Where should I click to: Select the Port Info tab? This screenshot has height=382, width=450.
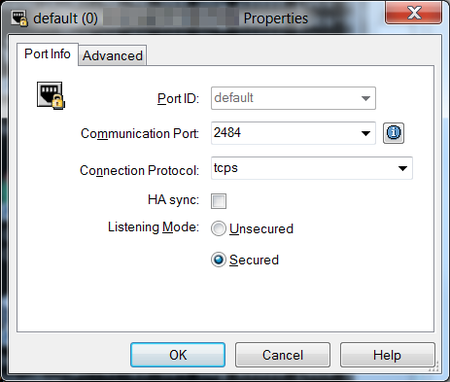pos(47,54)
